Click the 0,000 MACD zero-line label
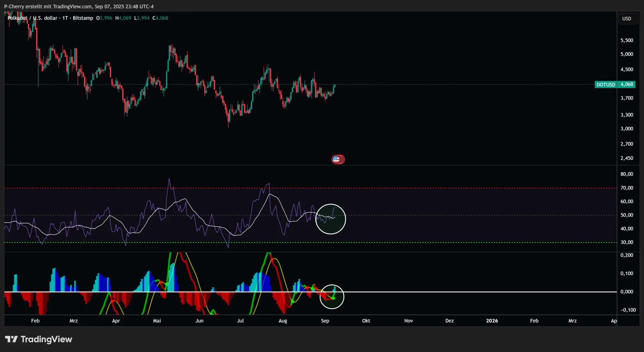The height and width of the screenshot is (352, 644). tap(627, 292)
